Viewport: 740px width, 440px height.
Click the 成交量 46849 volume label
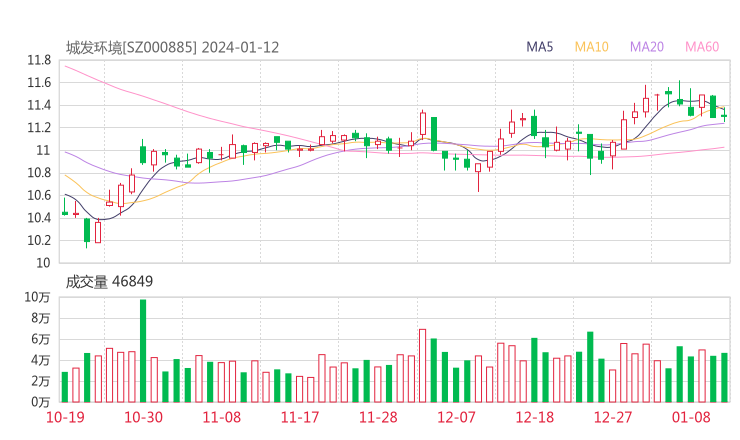pos(109,281)
